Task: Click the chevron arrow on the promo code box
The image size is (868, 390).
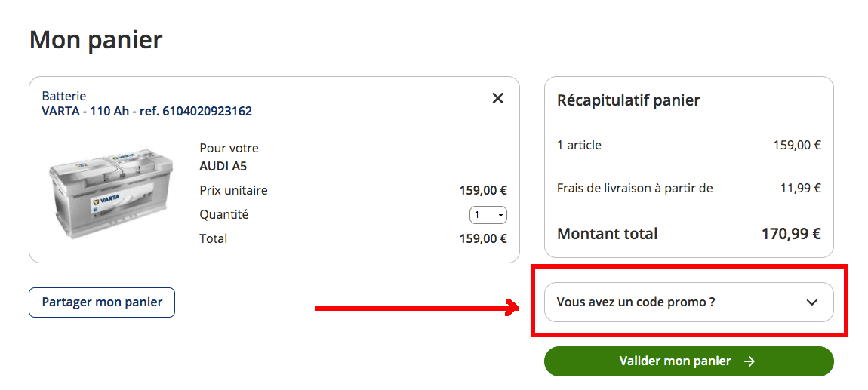Action: coord(811,302)
